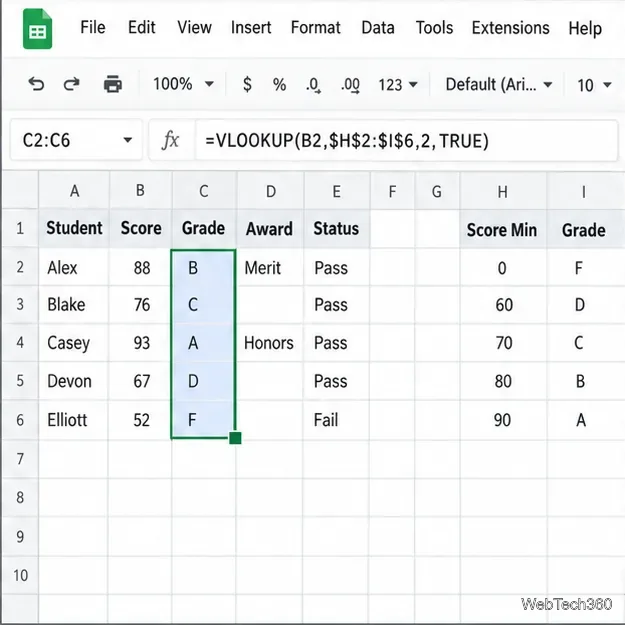
Task: Click the Score Min cell 90
Action: pyautogui.click(x=503, y=420)
